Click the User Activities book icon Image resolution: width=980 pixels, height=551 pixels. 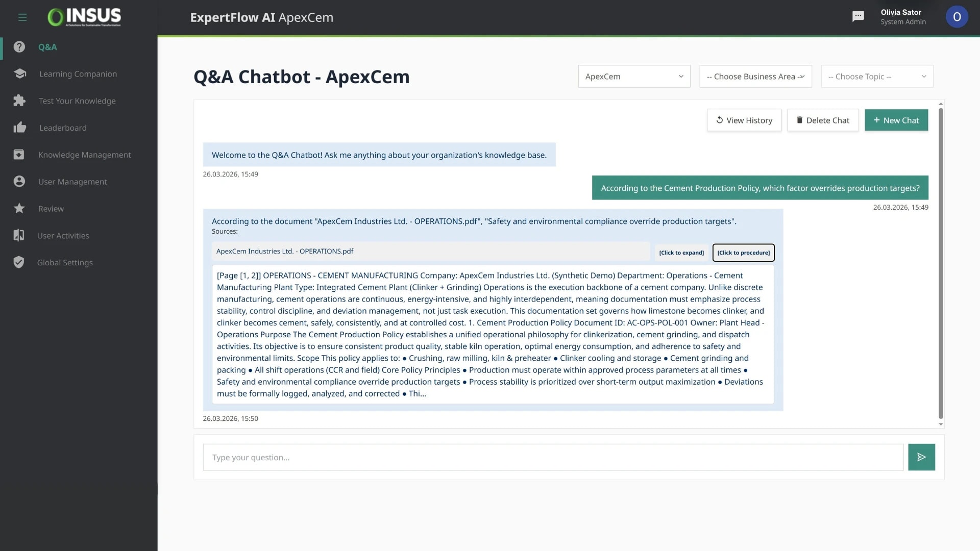19,235
